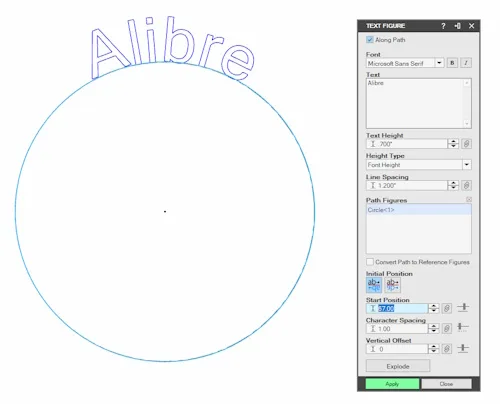This screenshot has width=500, height=404.
Task: Click the green Apply button
Action: pyautogui.click(x=392, y=384)
